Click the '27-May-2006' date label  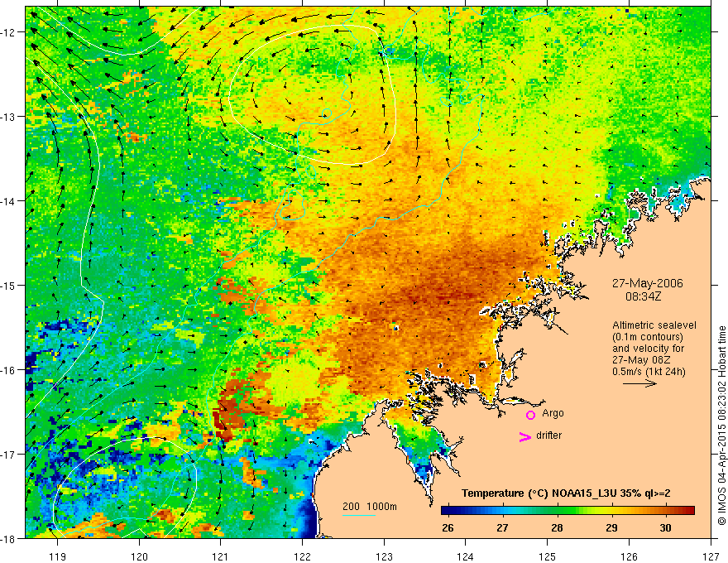point(647,283)
